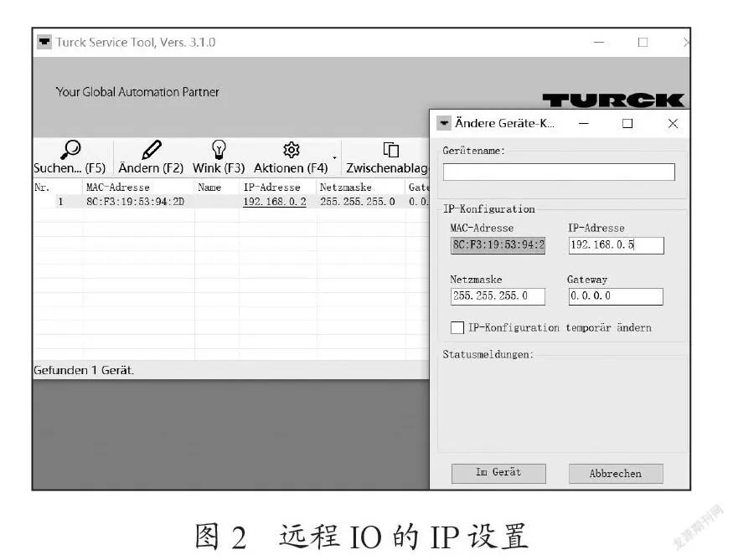Image resolution: width=733 pixels, height=560 pixels.
Task: Select MAC cell 8C:F3:19:53:94:2D
Action: point(135,202)
